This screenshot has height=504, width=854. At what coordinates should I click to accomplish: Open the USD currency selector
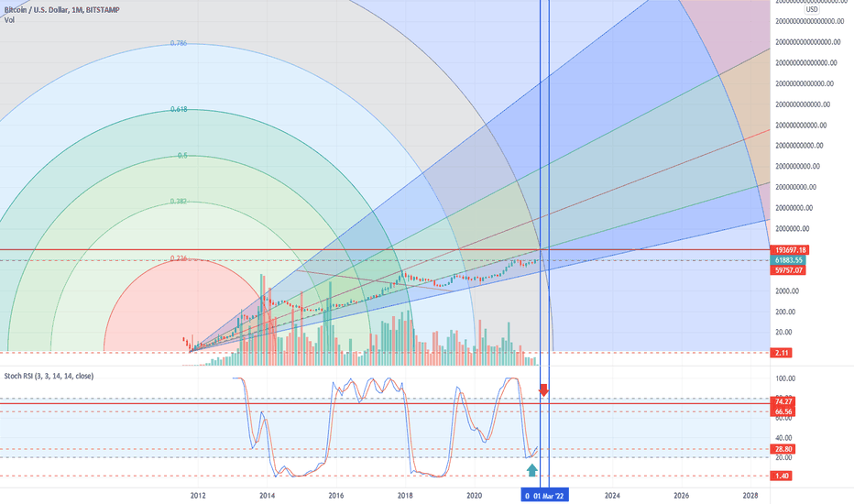click(x=812, y=9)
